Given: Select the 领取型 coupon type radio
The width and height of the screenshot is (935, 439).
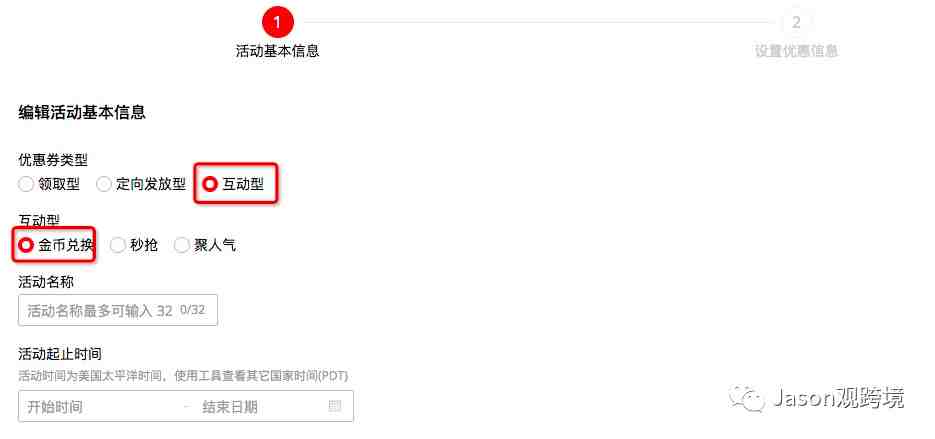Looking at the screenshot, I should point(26,184).
